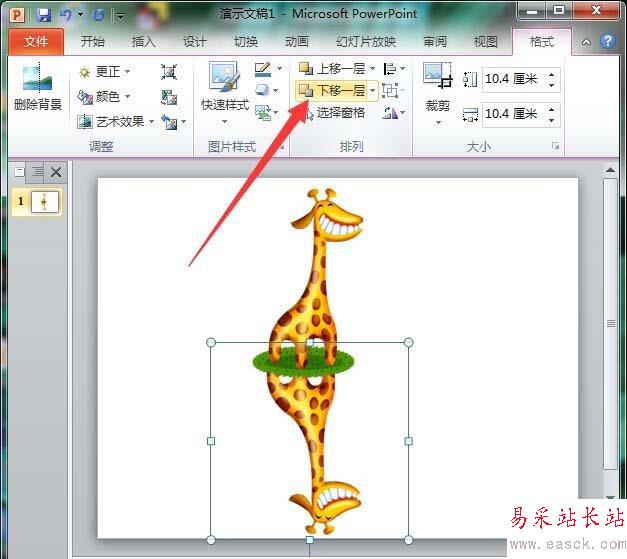Select the 格式 picture tools tab
Viewport: 627px width, 559px height.
pos(542,41)
